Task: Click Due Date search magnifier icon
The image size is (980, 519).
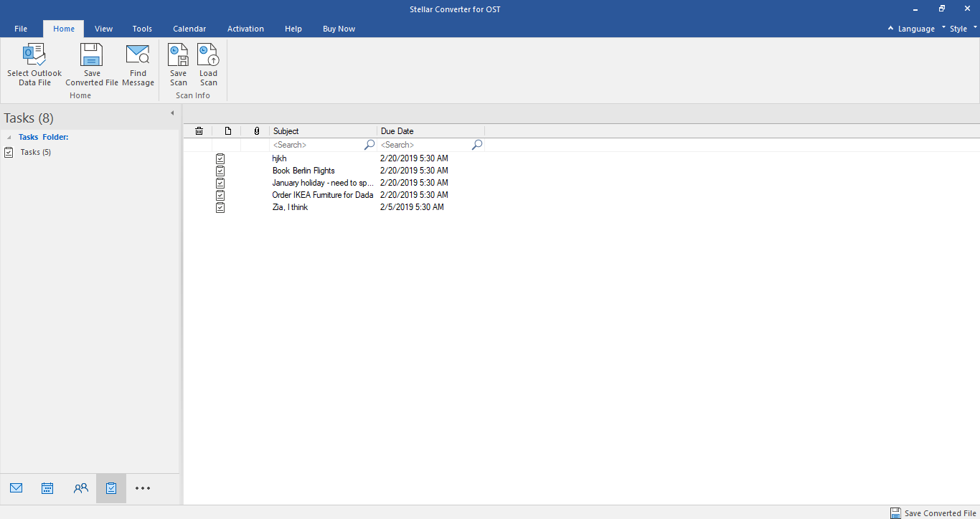Action: pyautogui.click(x=477, y=145)
